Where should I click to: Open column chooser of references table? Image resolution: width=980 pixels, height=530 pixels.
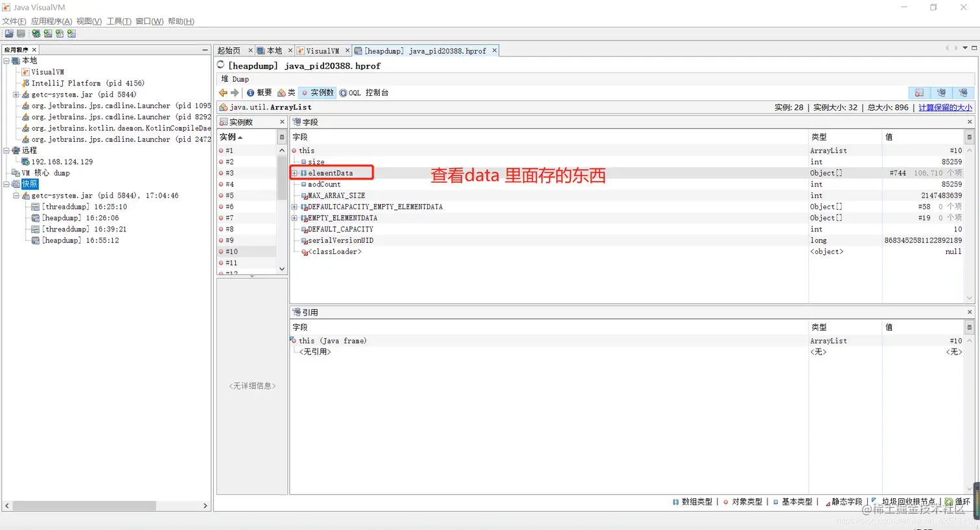point(969,327)
